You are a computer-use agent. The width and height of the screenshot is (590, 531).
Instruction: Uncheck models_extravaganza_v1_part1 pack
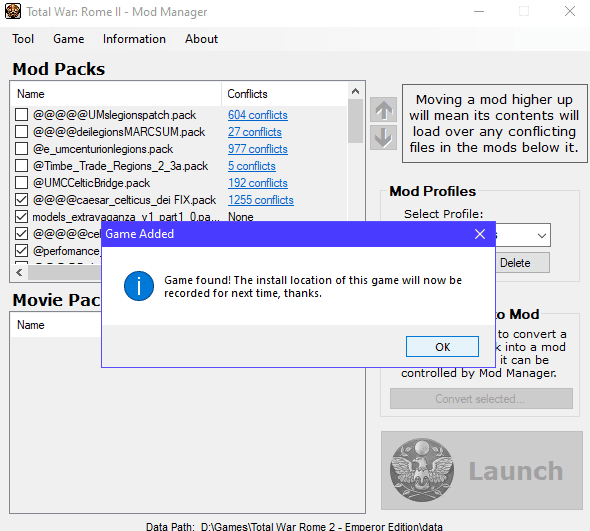(x=21, y=217)
